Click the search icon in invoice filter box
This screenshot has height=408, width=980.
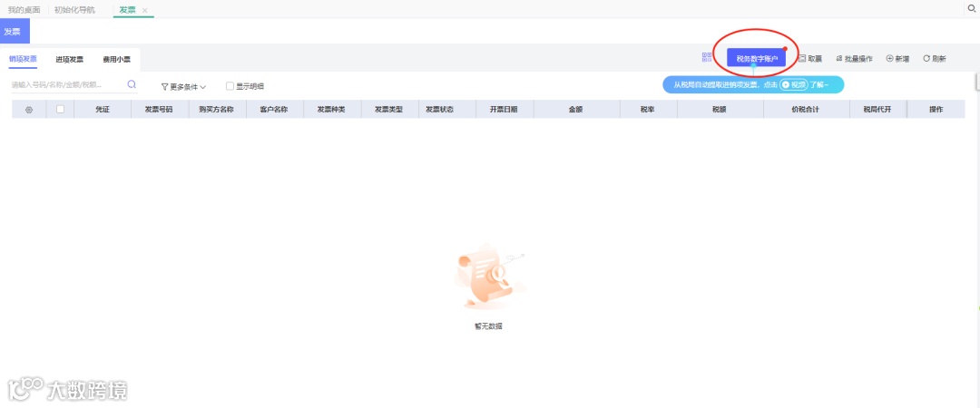tap(132, 84)
